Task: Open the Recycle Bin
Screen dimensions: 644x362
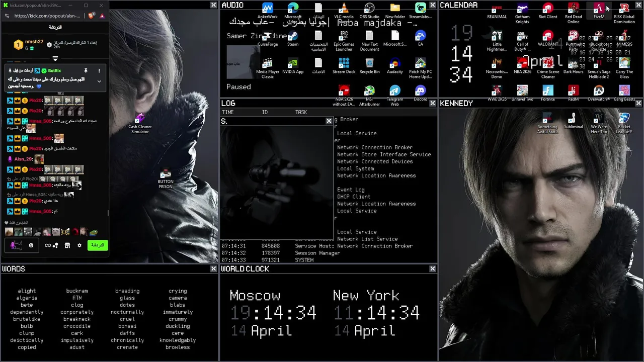Action: point(369,66)
